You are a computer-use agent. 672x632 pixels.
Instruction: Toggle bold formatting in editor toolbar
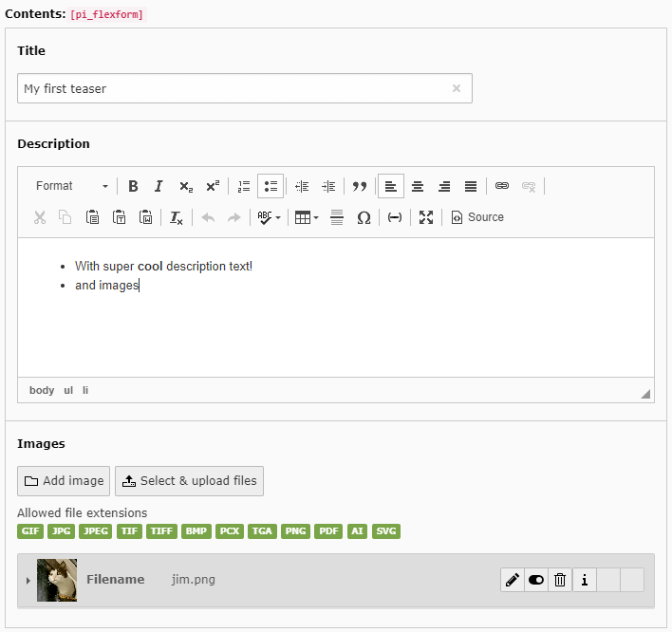pos(133,186)
